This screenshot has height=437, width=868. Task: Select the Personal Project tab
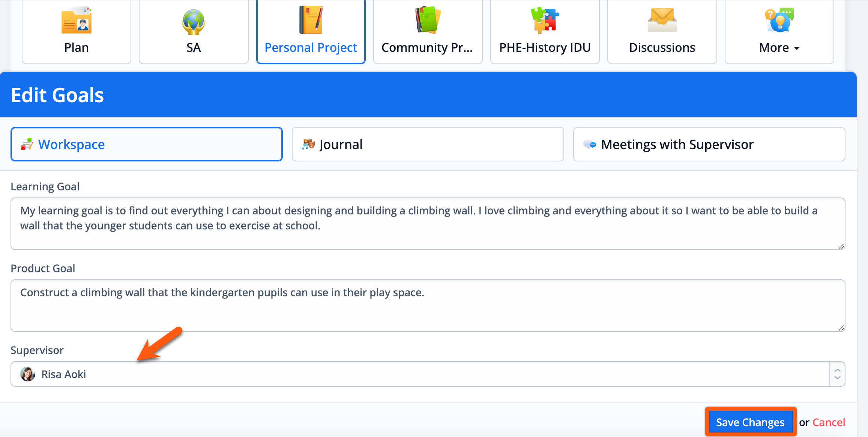click(x=311, y=32)
